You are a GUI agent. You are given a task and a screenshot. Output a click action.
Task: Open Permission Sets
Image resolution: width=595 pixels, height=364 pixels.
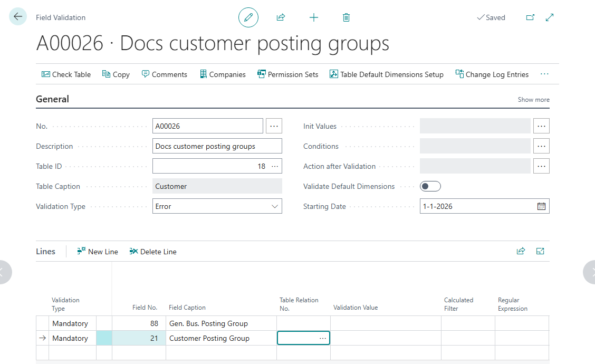pyautogui.click(x=287, y=74)
